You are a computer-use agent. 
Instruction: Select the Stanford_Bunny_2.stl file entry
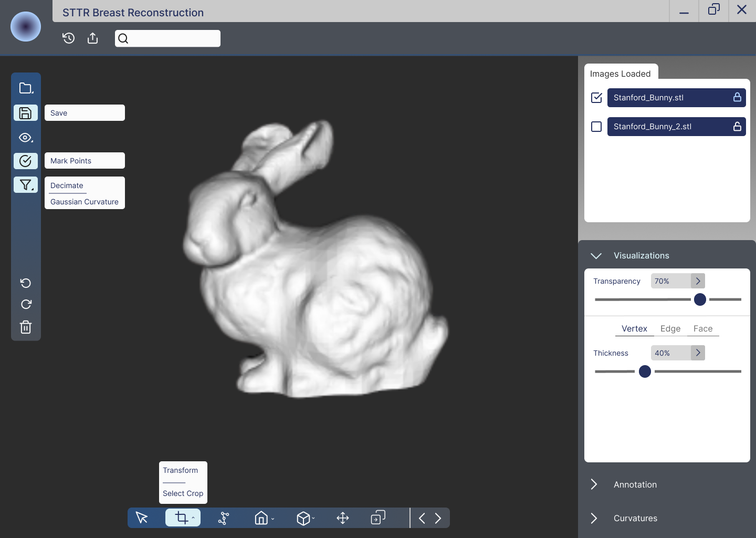[x=676, y=126]
